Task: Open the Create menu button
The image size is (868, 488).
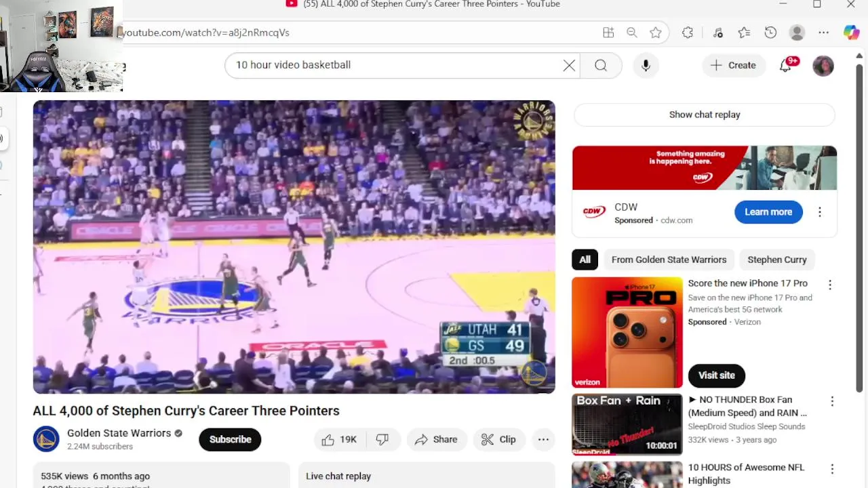Action: tap(733, 65)
